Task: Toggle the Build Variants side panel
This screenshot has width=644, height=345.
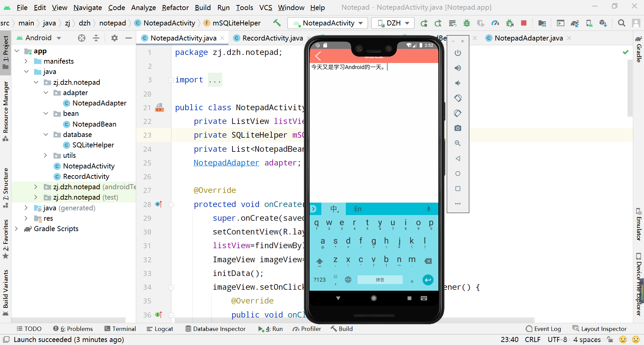Action: (x=5, y=292)
